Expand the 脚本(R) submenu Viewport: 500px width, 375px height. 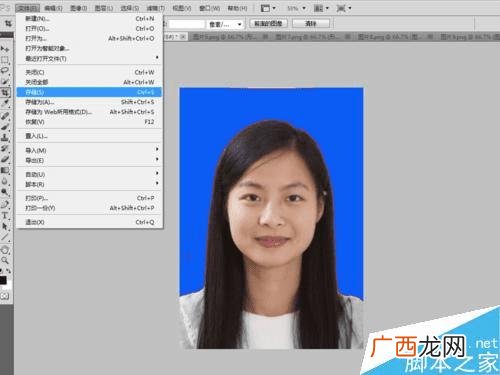89,184
